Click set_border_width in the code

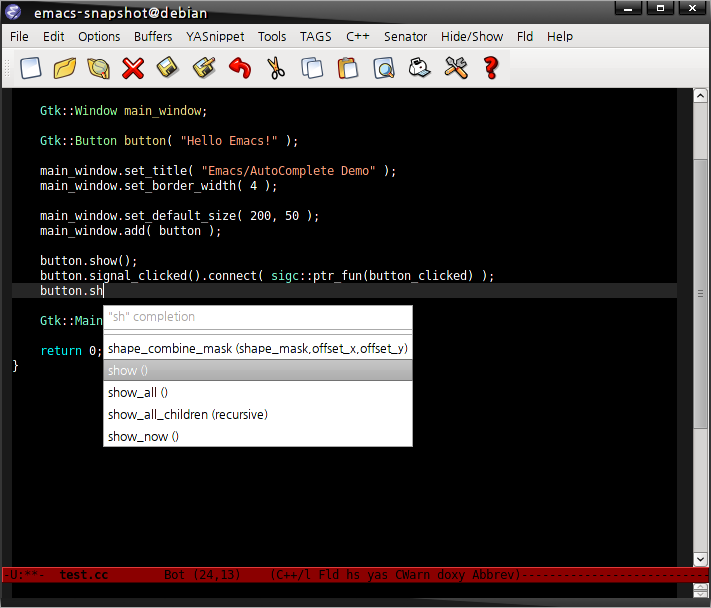pyautogui.click(x=180, y=185)
